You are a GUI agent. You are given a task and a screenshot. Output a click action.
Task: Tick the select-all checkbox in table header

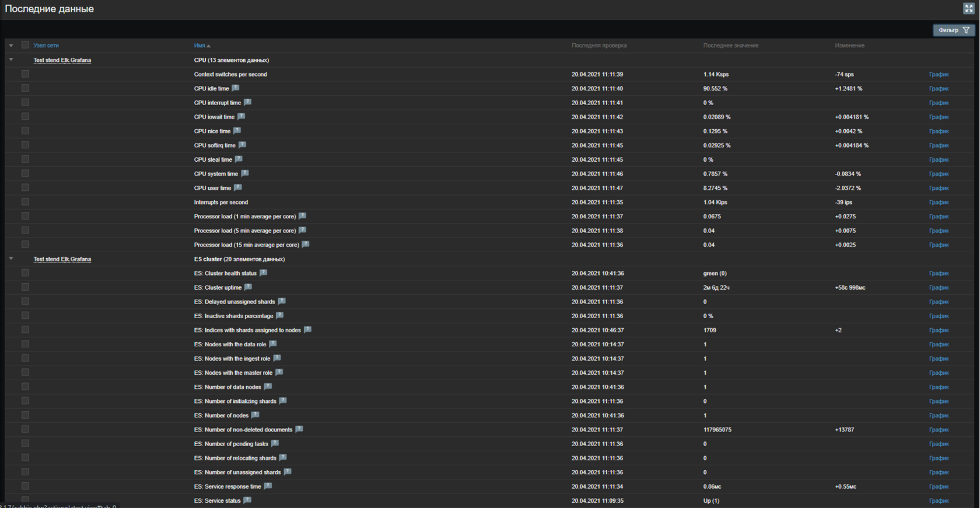[x=25, y=45]
